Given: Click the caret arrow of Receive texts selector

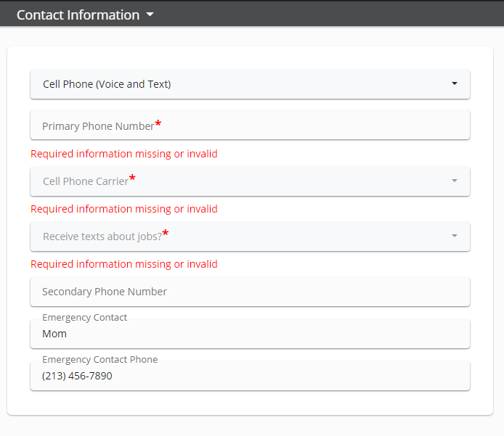Looking at the screenshot, I should pyautogui.click(x=455, y=236).
